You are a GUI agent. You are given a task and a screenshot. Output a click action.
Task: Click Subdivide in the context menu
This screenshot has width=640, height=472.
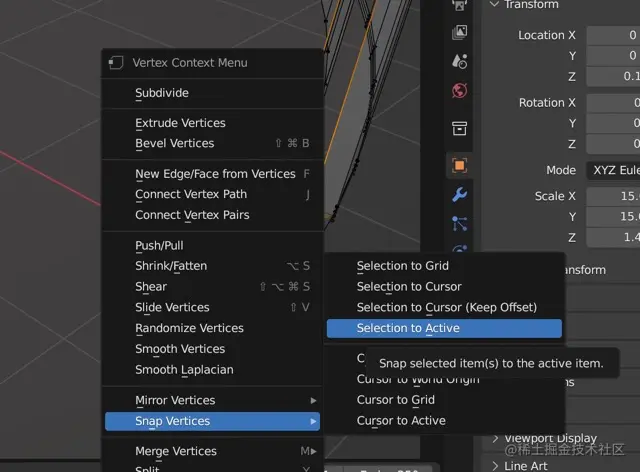pyautogui.click(x=162, y=93)
